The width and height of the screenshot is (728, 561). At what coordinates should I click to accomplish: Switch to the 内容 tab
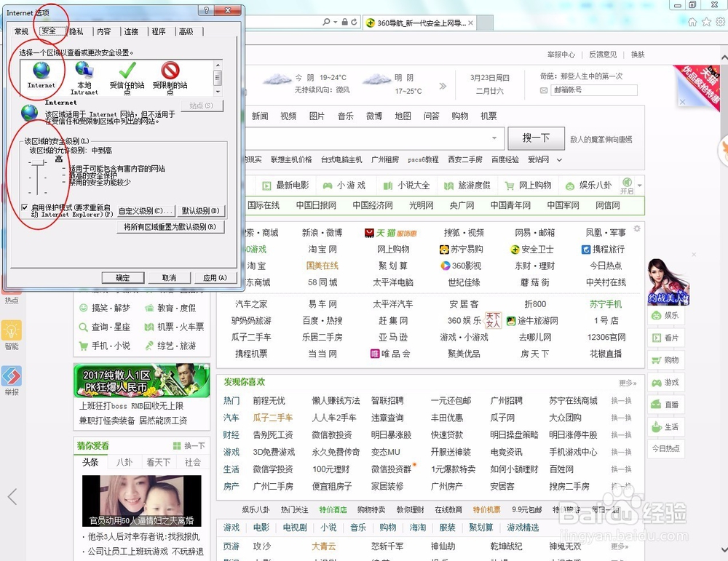point(104,31)
